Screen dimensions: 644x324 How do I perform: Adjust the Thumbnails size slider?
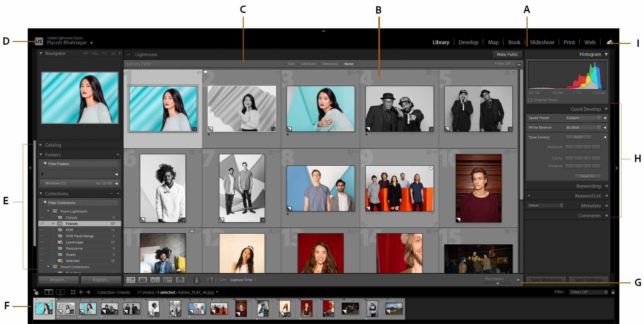[x=498, y=283]
